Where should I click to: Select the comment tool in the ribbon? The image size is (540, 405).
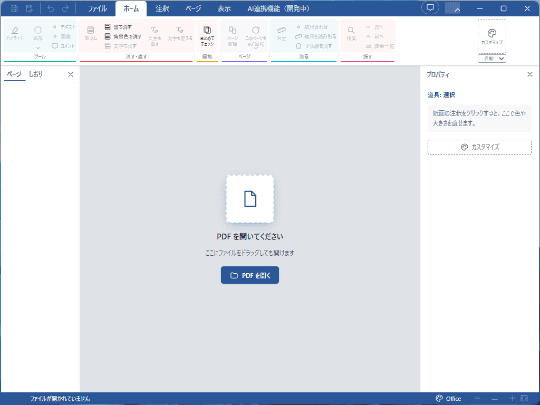tap(63, 45)
